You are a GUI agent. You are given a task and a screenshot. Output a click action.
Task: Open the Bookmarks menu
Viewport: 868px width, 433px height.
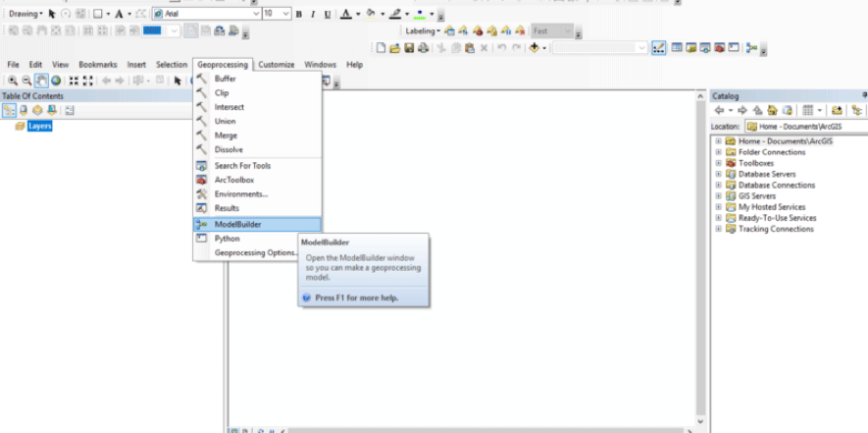click(98, 65)
